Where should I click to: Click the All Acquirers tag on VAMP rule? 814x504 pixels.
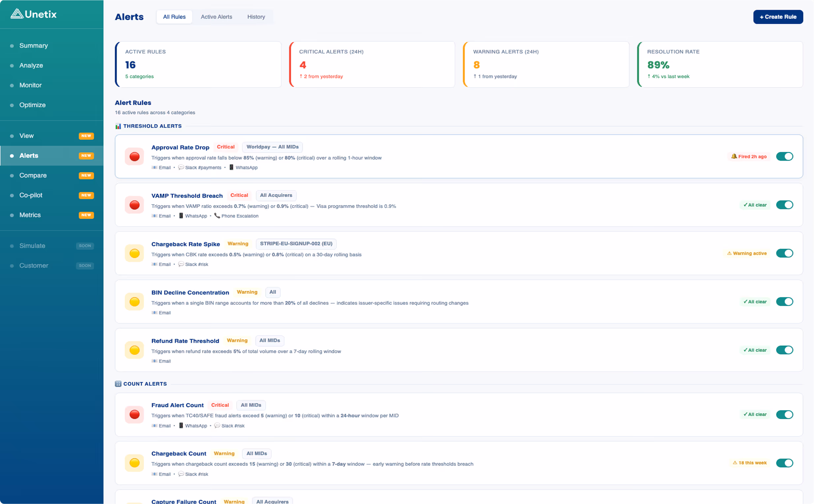tap(276, 195)
